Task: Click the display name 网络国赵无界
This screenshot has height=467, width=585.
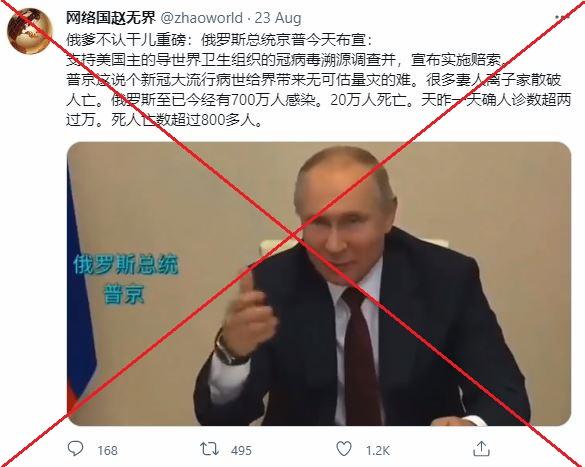Action: 110,18
